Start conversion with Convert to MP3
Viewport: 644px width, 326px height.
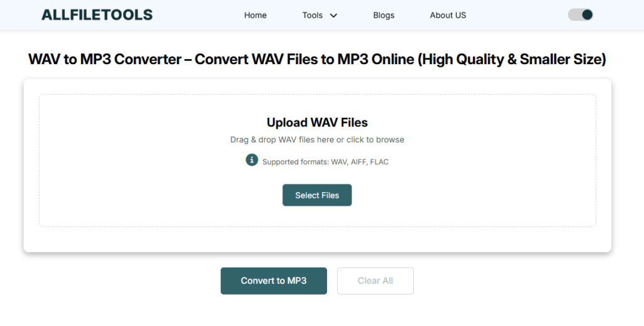click(x=274, y=281)
